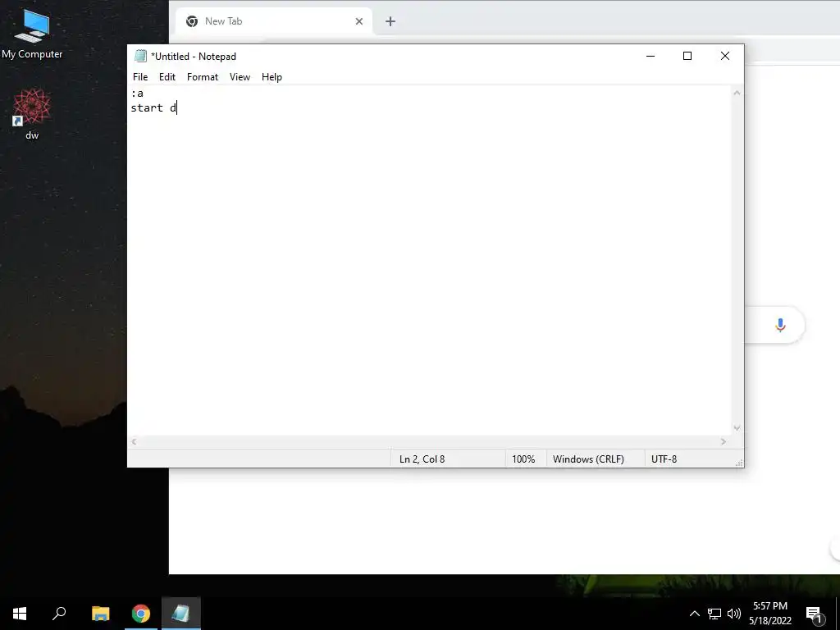Click the UTF-8 encoding status entry
The height and width of the screenshot is (630, 840).
[x=664, y=459]
